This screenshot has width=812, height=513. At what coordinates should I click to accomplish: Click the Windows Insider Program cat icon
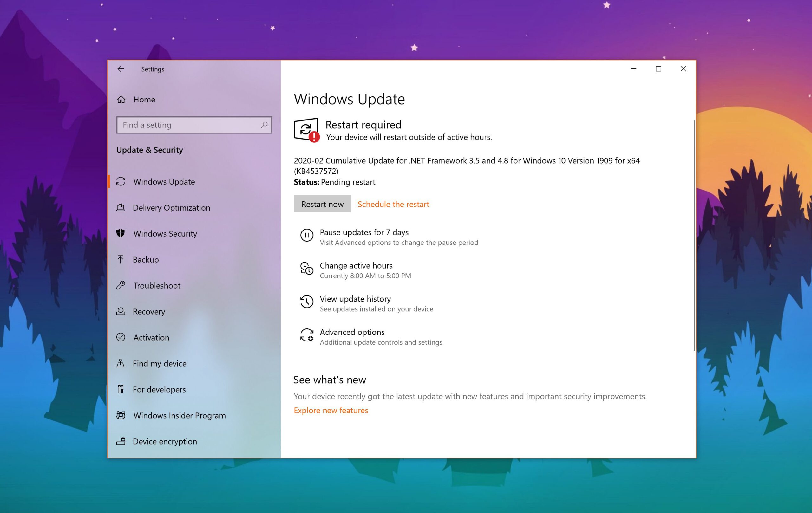[x=121, y=415]
